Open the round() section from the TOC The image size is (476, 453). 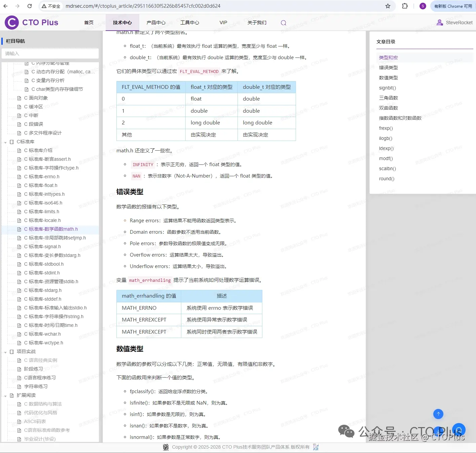pyautogui.click(x=386, y=179)
